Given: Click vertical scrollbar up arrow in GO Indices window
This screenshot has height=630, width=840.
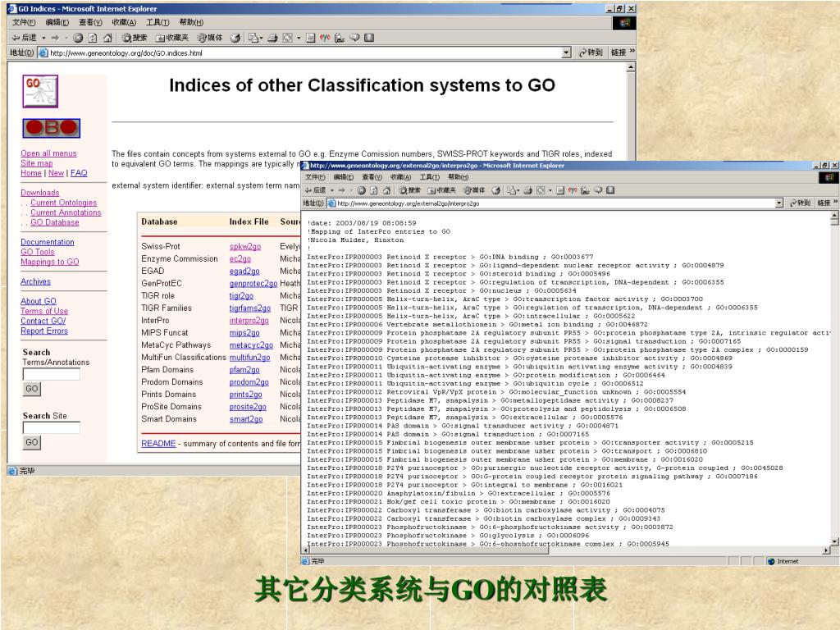Looking at the screenshot, I should click(x=631, y=67).
